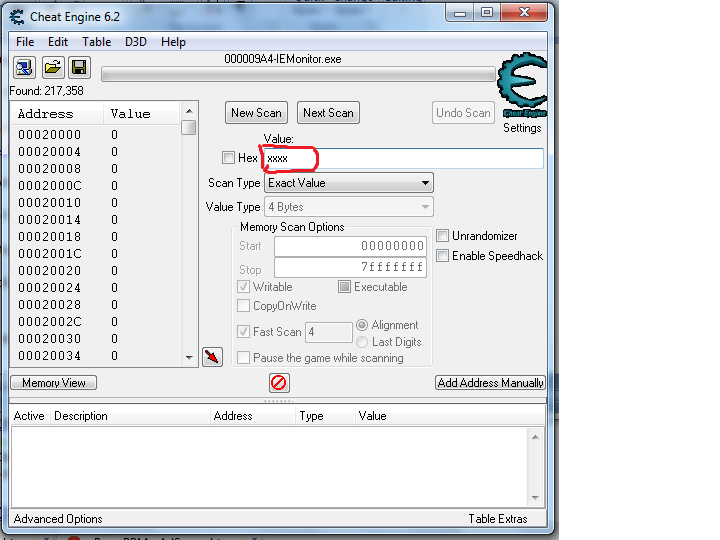
Task: Select the Alignment radio button
Action: click(x=362, y=325)
